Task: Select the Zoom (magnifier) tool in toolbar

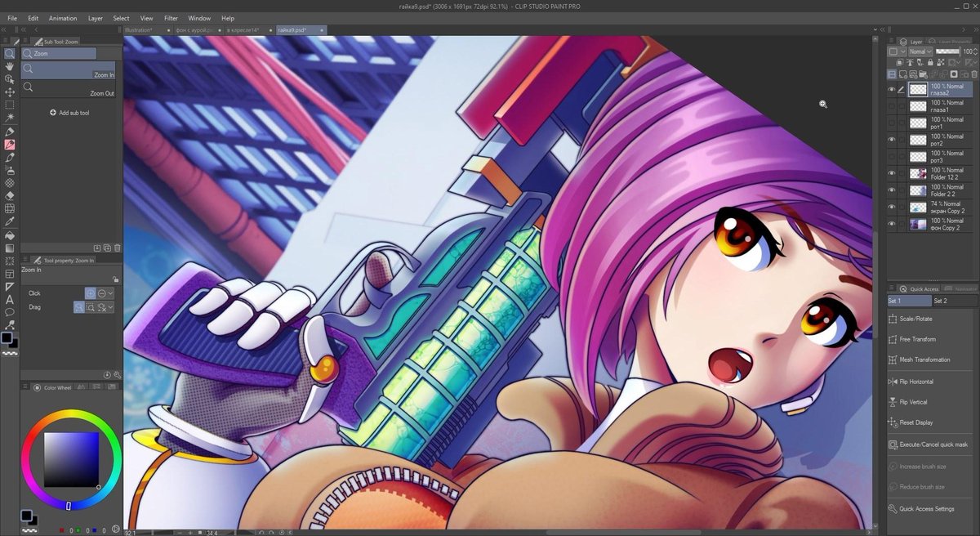Action: (x=10, y=53)
